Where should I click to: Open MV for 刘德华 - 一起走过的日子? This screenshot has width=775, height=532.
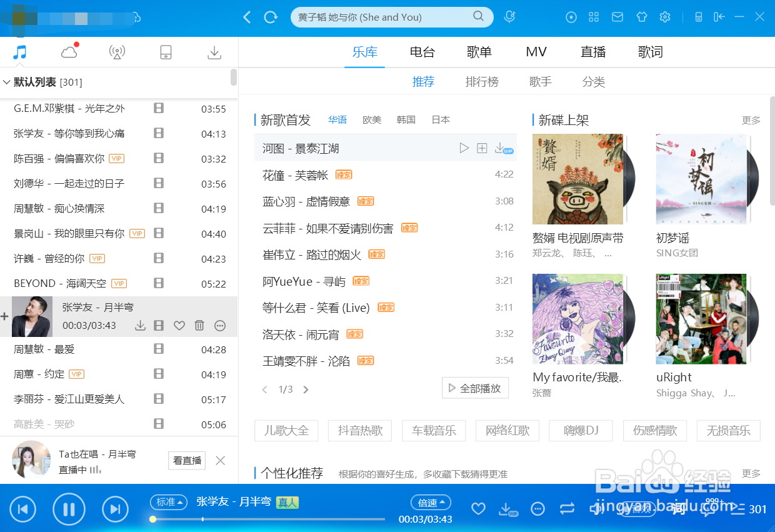[x=159, y=183]
